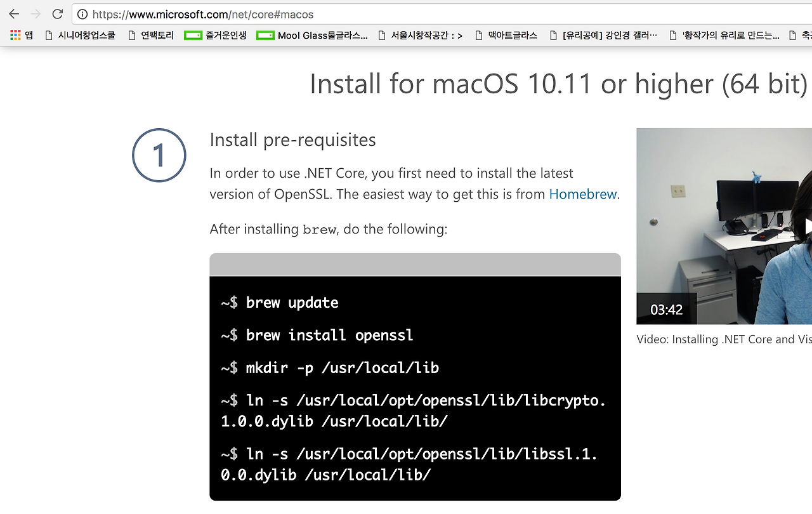
Task: Reload the current page
Action: click(x=58, y=14)
